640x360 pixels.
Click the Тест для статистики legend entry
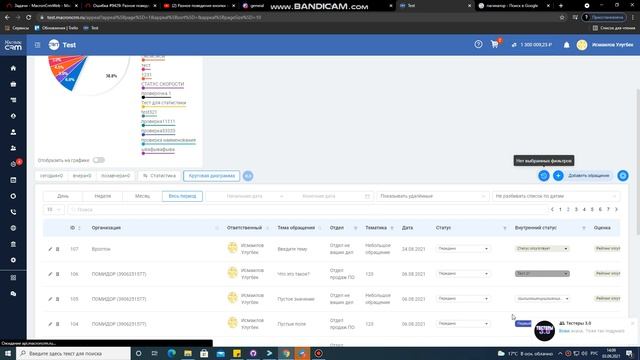[x=164, y=103]
